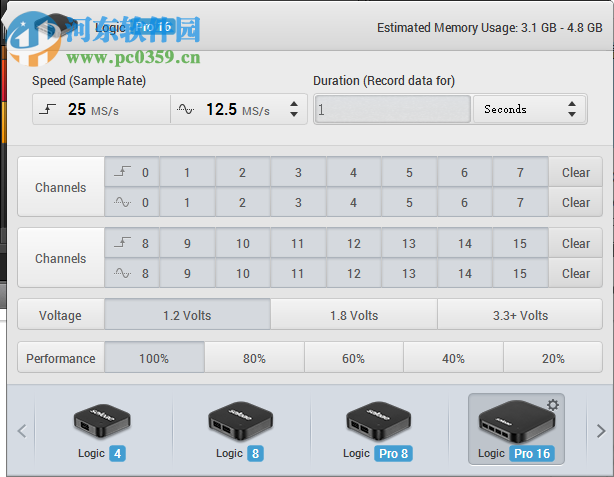Toggle digital channel 9

pyautogui.click(x=187, y=243)
